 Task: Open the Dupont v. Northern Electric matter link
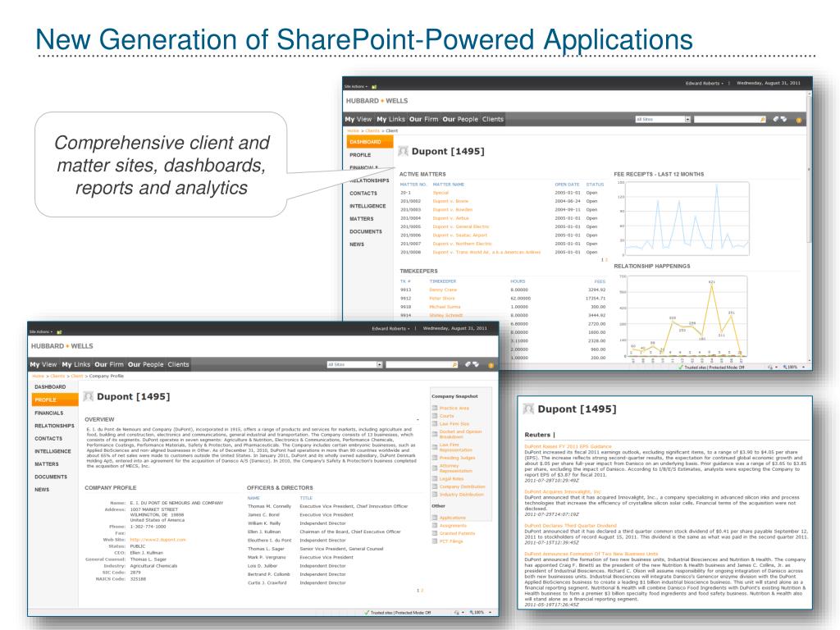(x=462, y=244)
